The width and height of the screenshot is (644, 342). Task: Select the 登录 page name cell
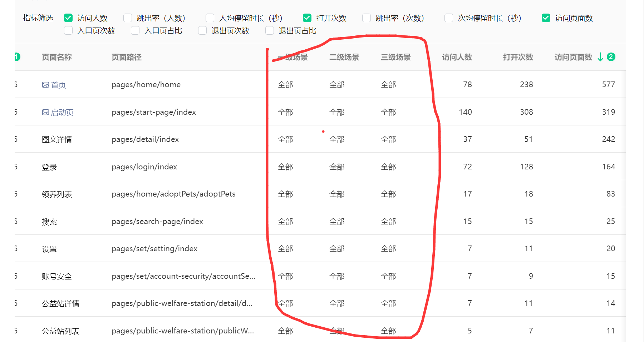click(49, 167)
